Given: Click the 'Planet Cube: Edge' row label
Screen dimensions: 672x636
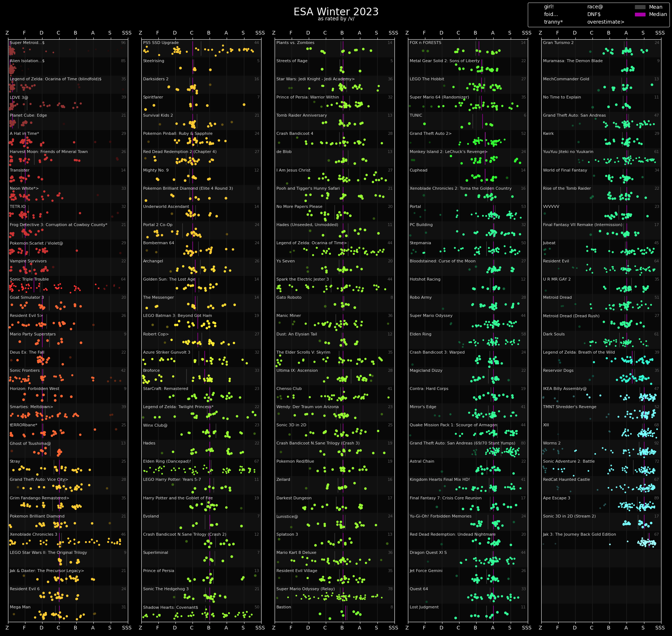Looking at the screenshot, I should click(x=28, y=116).
